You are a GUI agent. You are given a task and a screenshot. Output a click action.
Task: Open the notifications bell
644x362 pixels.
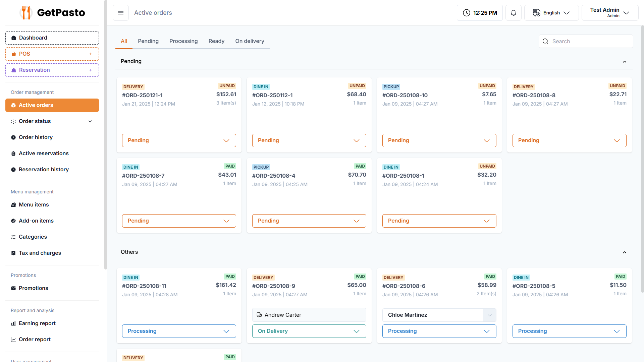(x=513, y=13)
